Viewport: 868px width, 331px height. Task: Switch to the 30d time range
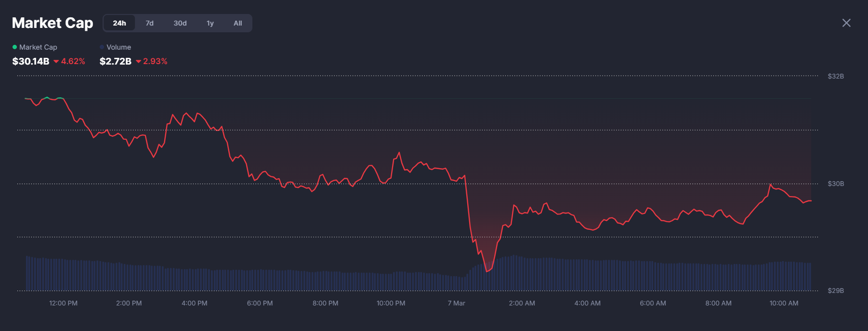[180, 23]
